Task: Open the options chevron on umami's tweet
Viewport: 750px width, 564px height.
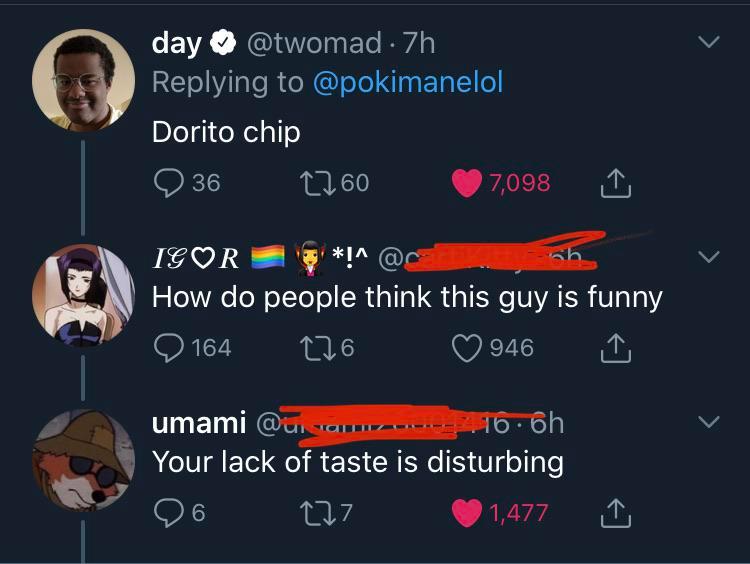Action: coord(708,422)
